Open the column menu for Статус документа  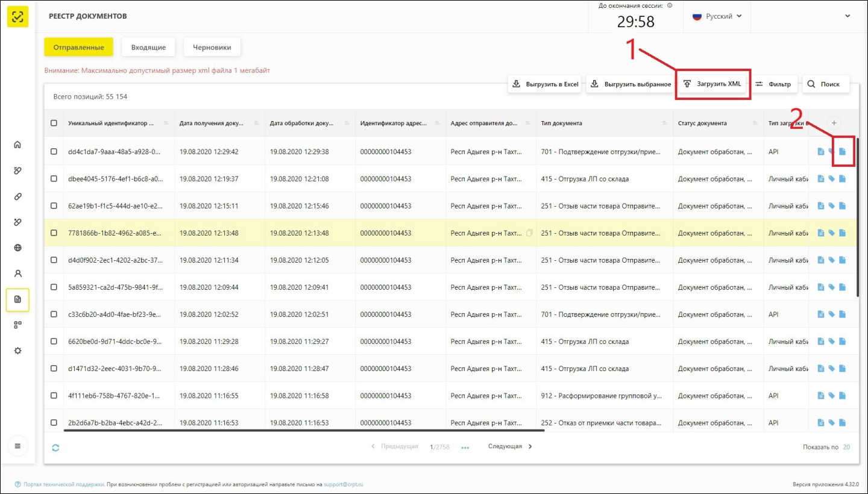tap(755, 123)
